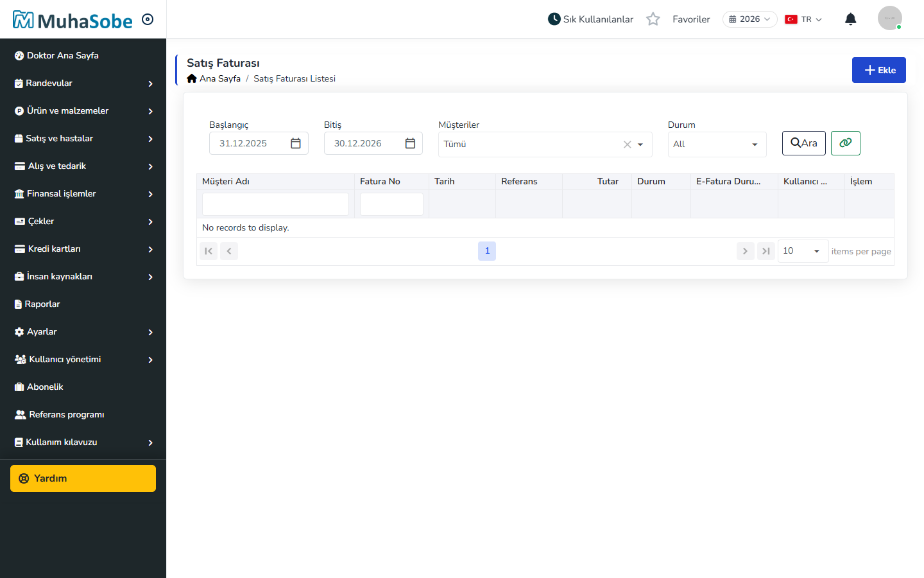Click the Favoriler star icon

point(653,19)
